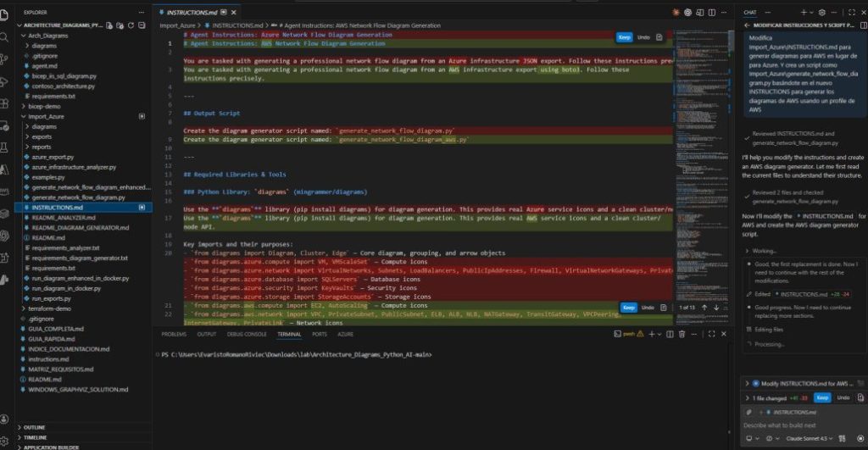868x450 pixels.
Task: Toggle maximized terminal panel size
Action: point(712,335)
